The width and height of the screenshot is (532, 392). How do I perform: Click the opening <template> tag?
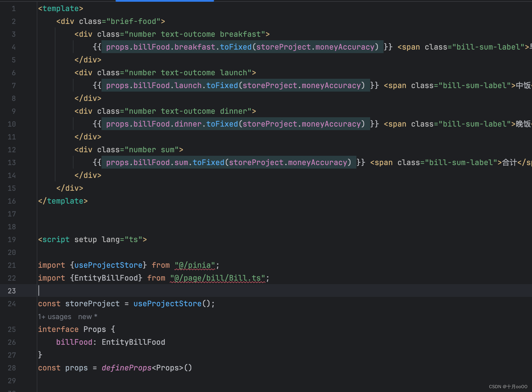pyautogui.click(x=61, y=9)
